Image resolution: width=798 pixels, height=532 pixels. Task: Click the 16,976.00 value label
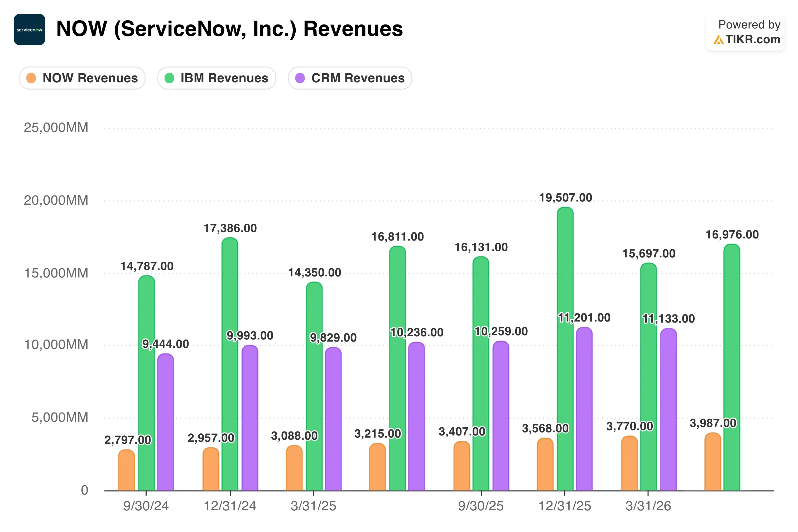732,235
